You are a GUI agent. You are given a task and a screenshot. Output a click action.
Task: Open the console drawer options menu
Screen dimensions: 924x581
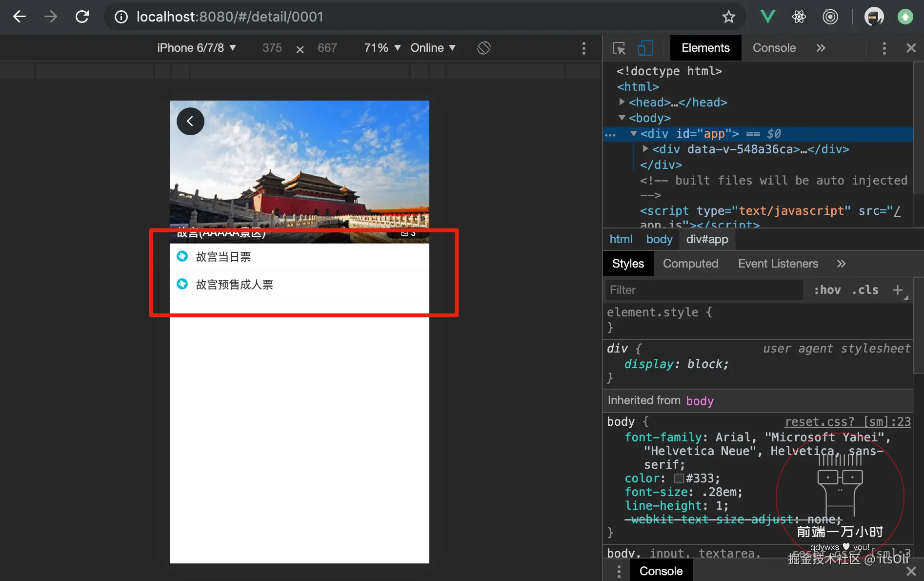(619, 571)
